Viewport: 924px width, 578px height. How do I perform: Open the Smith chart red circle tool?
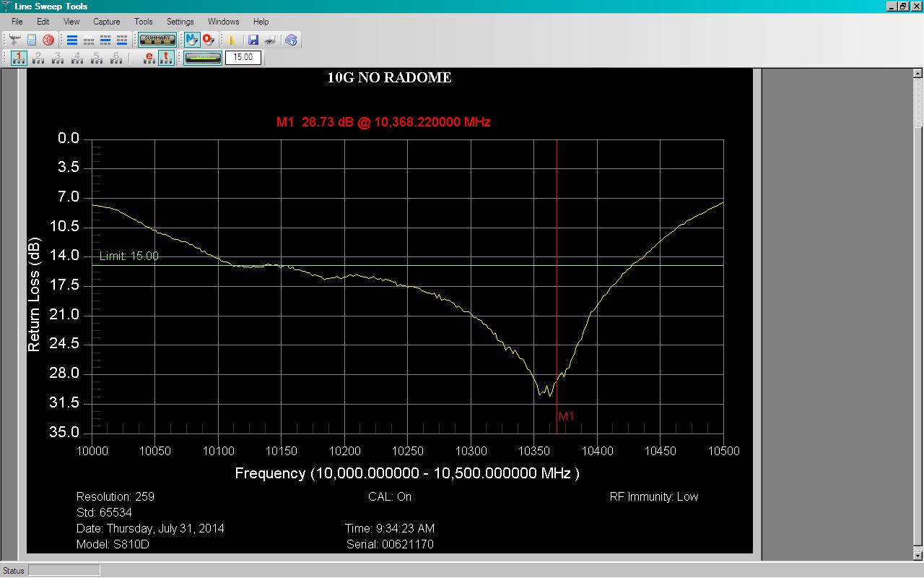48,40
